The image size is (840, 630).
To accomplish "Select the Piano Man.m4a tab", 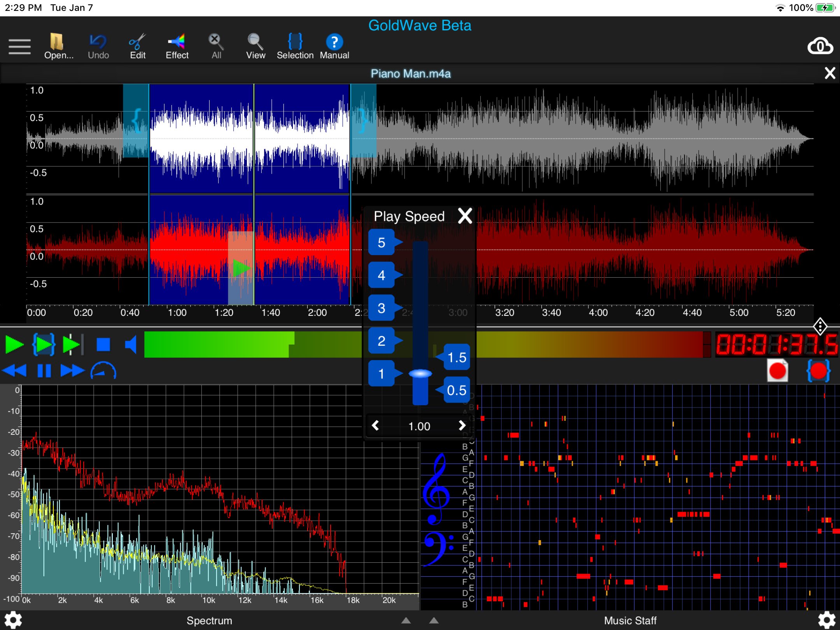I will (411, 73).
